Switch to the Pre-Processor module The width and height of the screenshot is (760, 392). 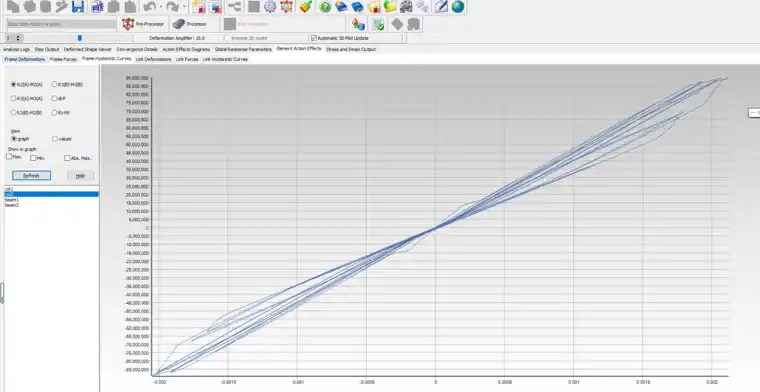143,24
